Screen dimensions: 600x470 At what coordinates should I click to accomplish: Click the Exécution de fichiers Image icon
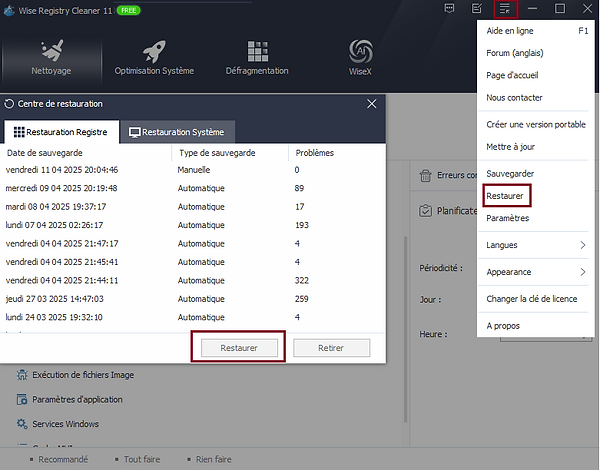click(22, 375)
